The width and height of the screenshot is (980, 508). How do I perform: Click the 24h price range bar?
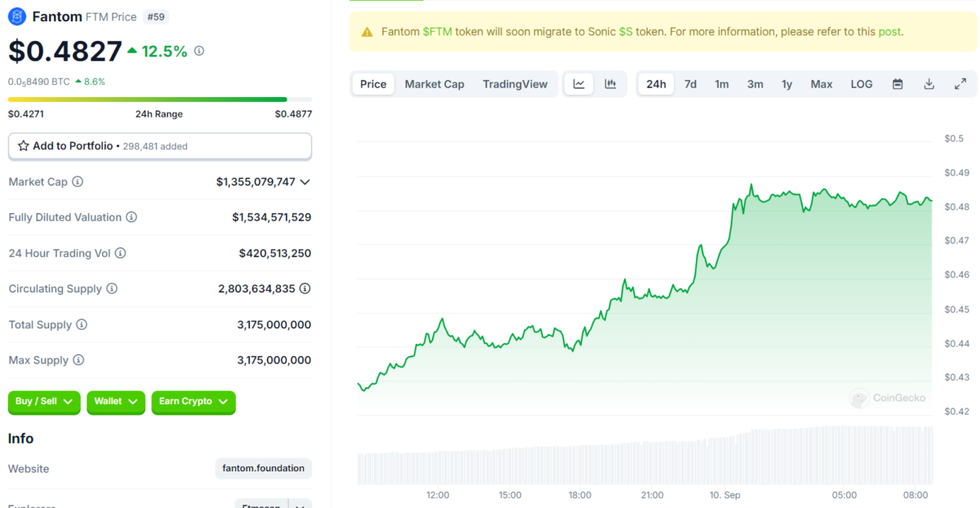(x=159, y=100)
